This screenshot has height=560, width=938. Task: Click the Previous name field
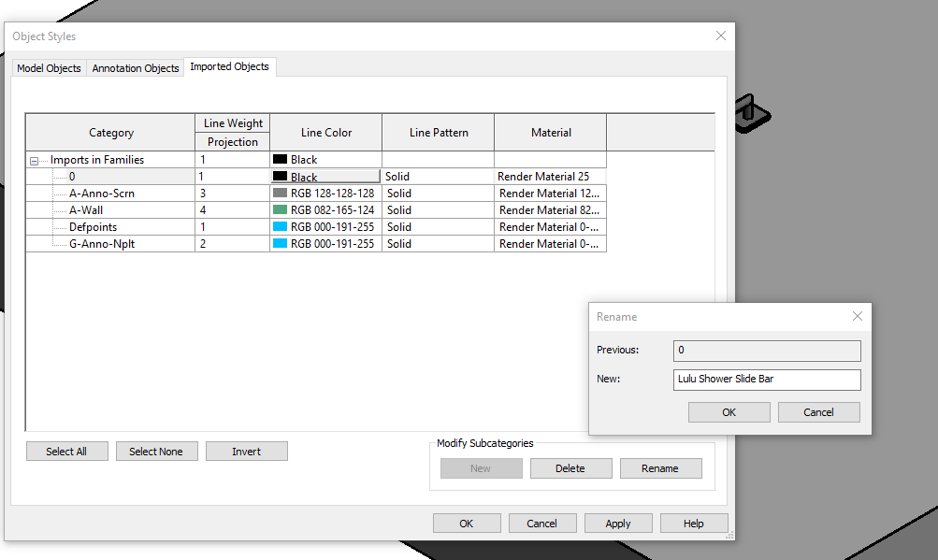(x=767, y=351)
